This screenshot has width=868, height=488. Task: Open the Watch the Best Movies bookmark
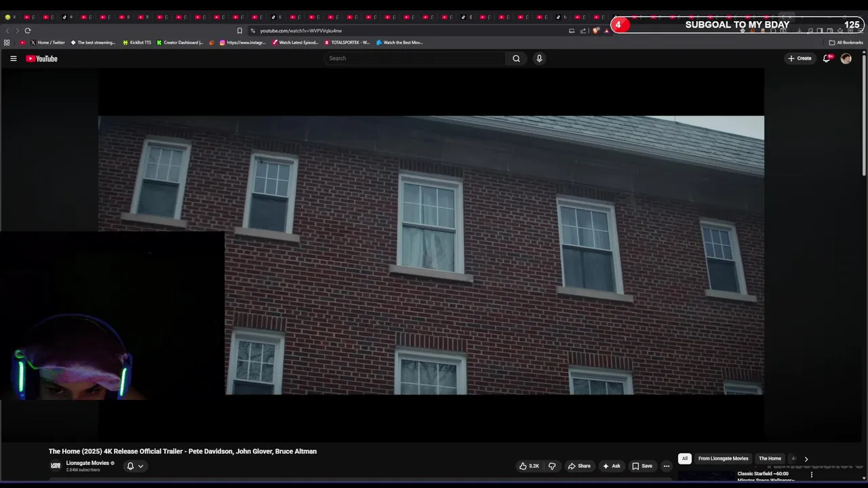click(399, 42)
